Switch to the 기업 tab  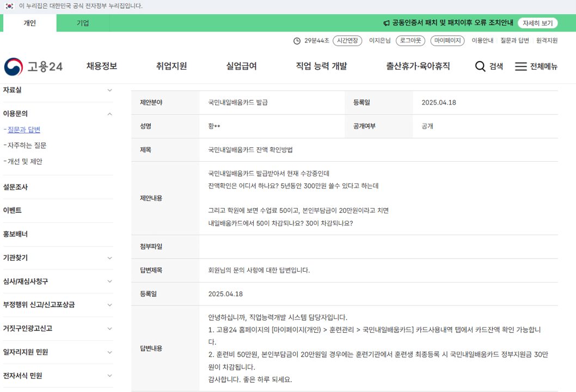[x=83, y=23]
